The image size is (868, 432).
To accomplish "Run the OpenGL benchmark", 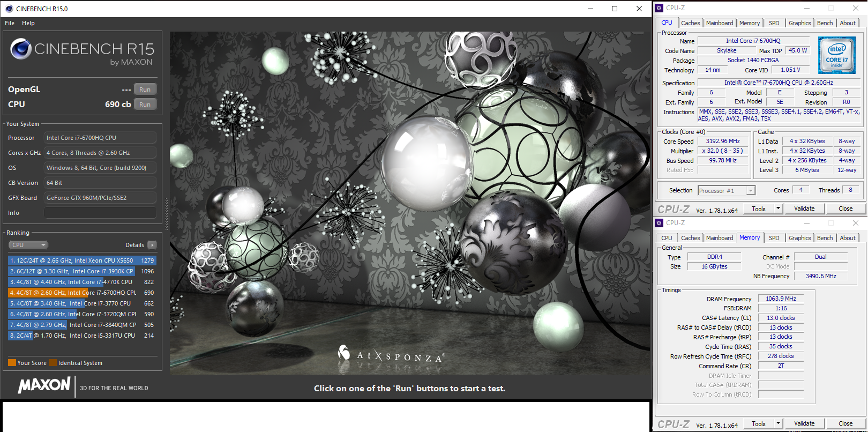I will pyautogui.click(x=145, y=90).
